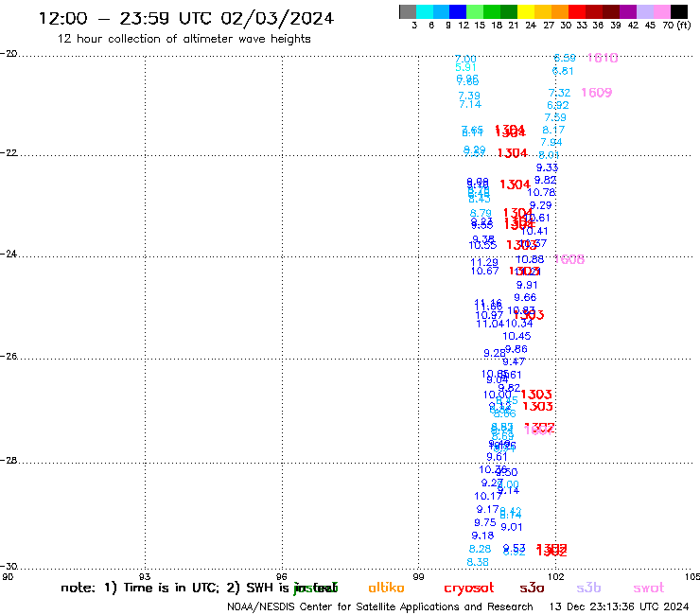Click the black swatch at colorbar end

pos(678,11)
